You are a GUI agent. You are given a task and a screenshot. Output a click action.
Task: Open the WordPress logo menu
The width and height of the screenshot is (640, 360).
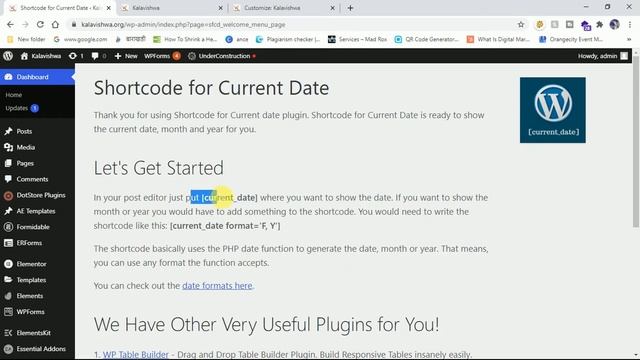pyautogui.click(x=8, y=56)
